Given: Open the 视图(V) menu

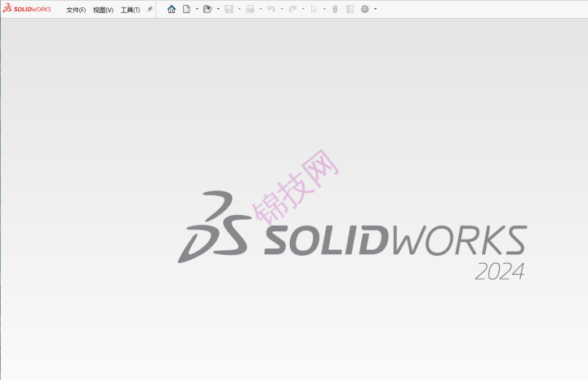Looking at the screenshot, I should 103,10.
